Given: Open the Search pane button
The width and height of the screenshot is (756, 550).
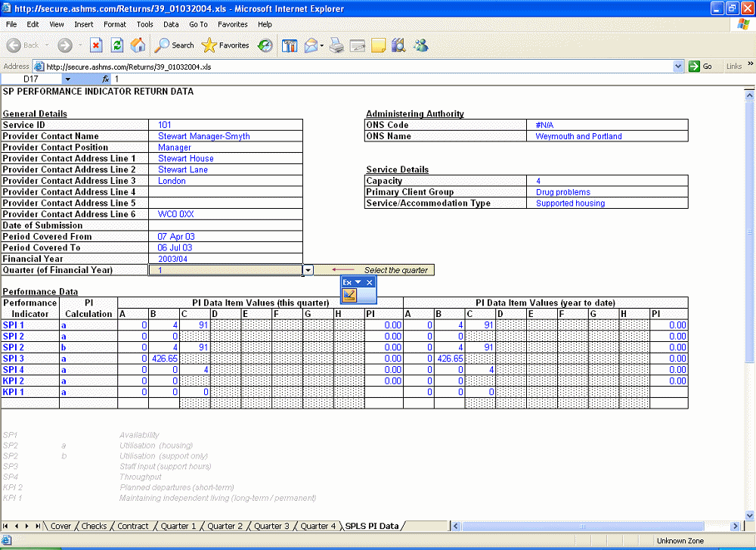Looking at the screenshot, I should [x=175, y=45].
